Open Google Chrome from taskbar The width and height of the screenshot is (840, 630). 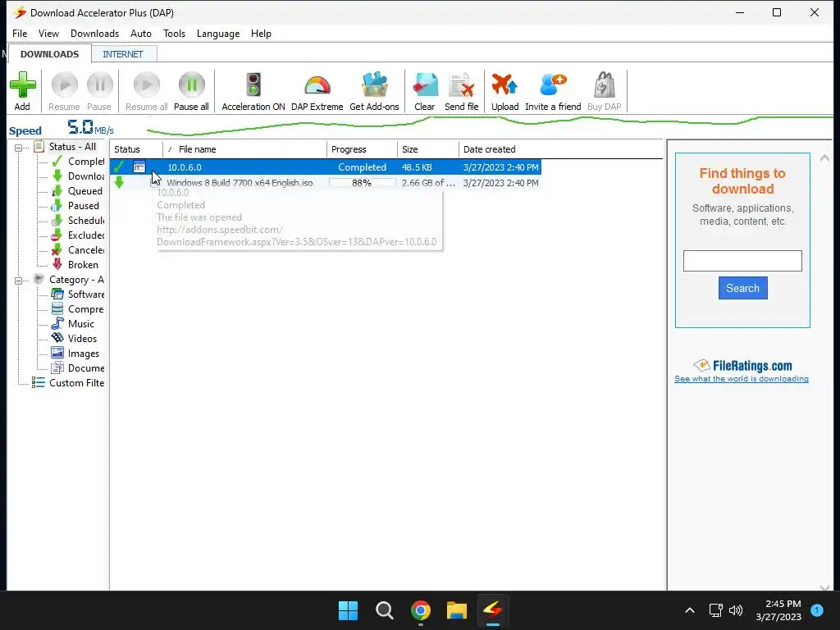421,610
